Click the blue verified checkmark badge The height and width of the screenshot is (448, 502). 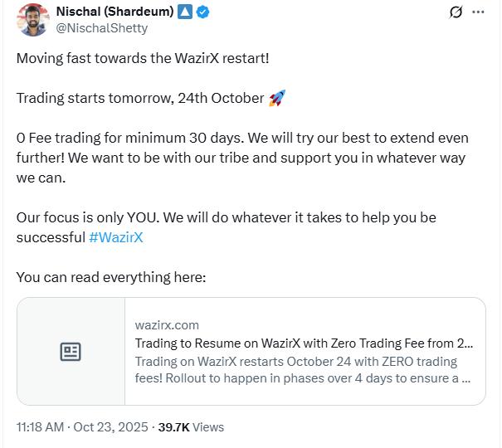pos(203,12)
